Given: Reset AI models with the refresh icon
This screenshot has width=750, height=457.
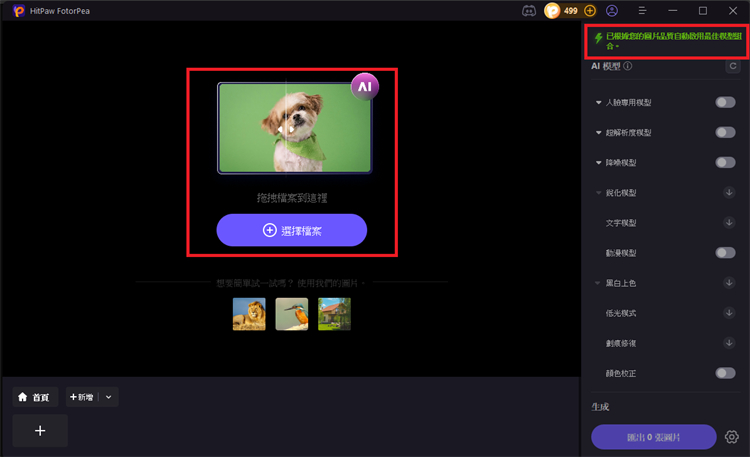Looking at the screenshot, I should click(733, 66).
